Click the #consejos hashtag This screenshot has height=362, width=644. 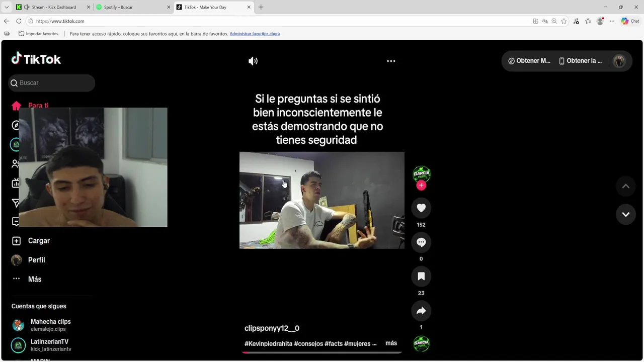(x=308, y=344)
